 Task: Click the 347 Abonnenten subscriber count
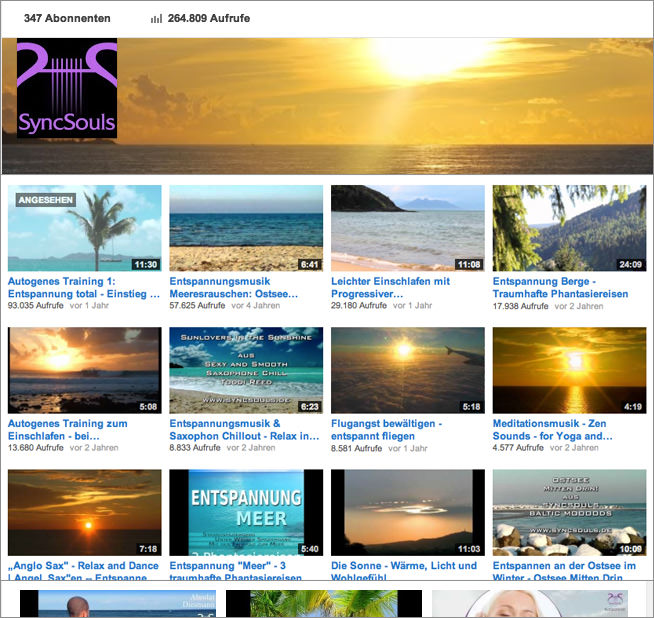point(67,19)
